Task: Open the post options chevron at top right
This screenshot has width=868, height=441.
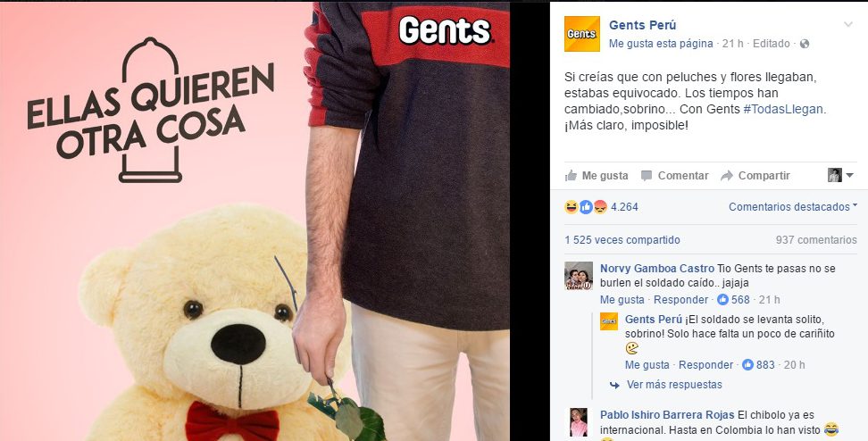Action: click(848, 24)
